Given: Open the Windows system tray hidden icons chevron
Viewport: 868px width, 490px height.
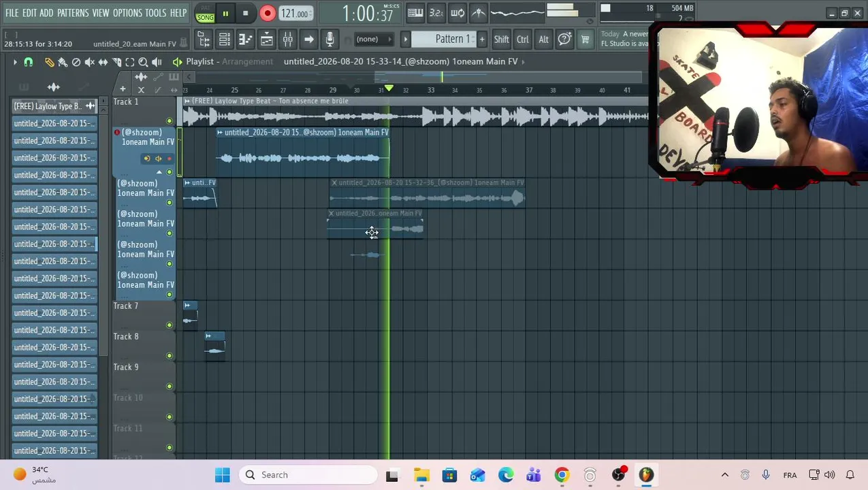Looking at the screenshot, I should coord(725,475).
